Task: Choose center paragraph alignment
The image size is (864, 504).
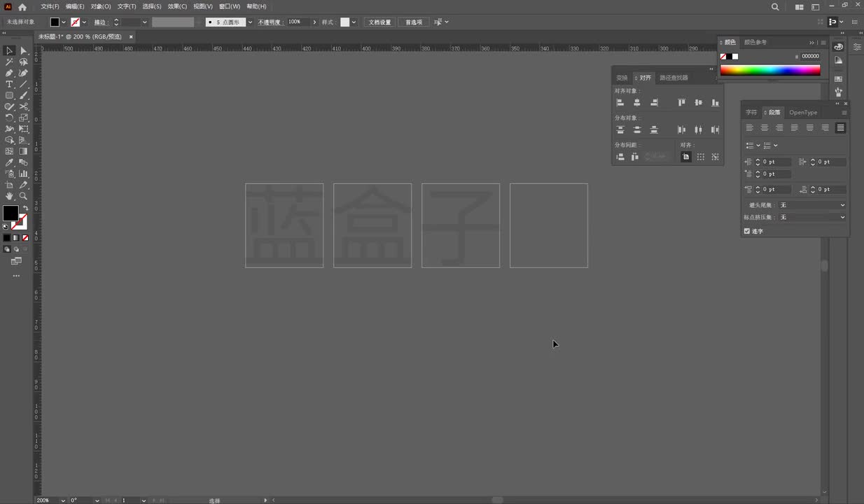Action: pos(765,127)
